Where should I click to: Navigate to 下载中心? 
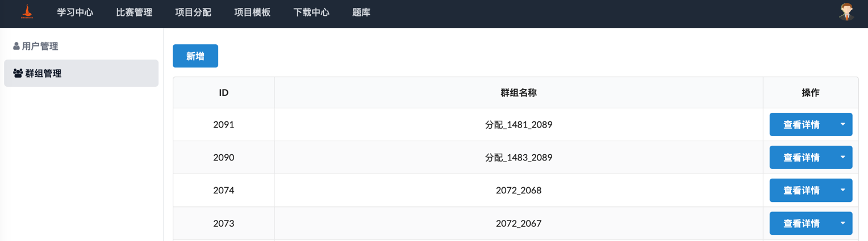click(311, 12)
